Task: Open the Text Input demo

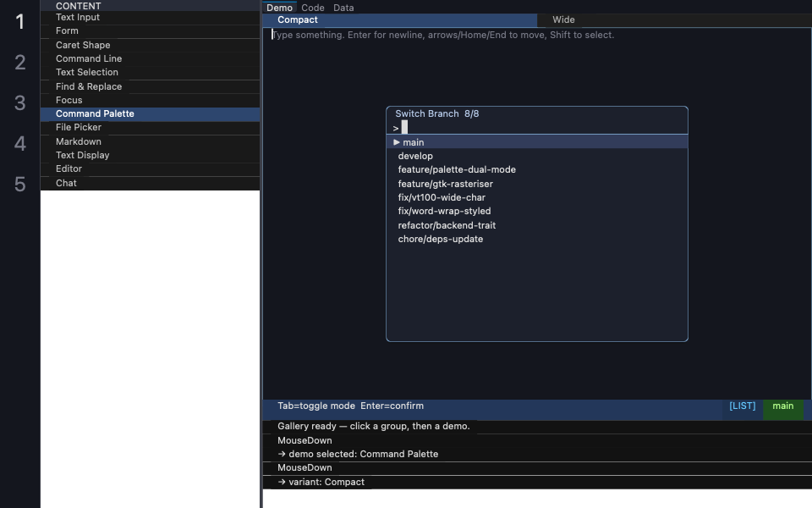Action: point(151,18)
